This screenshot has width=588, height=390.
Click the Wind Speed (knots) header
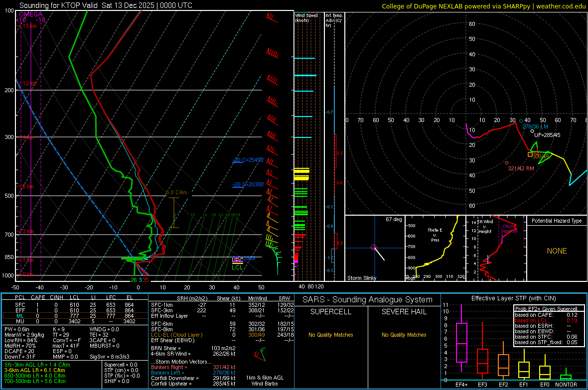[x=306, y=17]
